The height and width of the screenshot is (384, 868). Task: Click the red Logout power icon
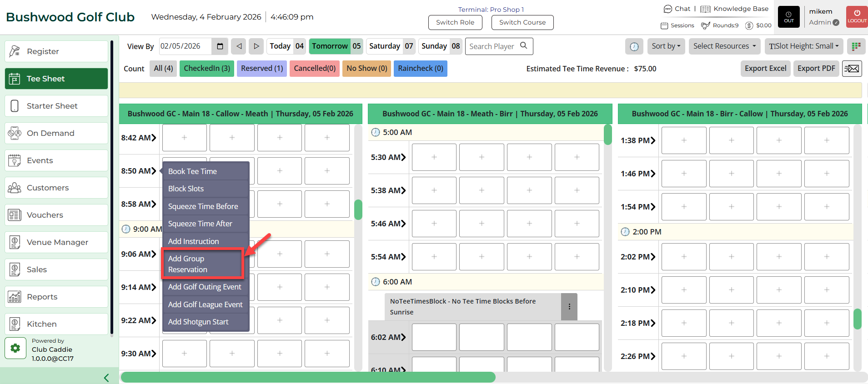coord(857,17)
